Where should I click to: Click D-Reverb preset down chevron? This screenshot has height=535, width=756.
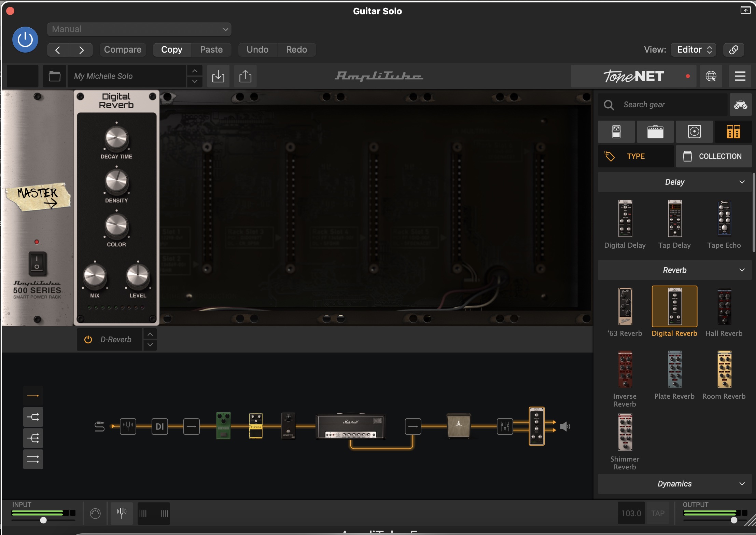pos(150,345)
